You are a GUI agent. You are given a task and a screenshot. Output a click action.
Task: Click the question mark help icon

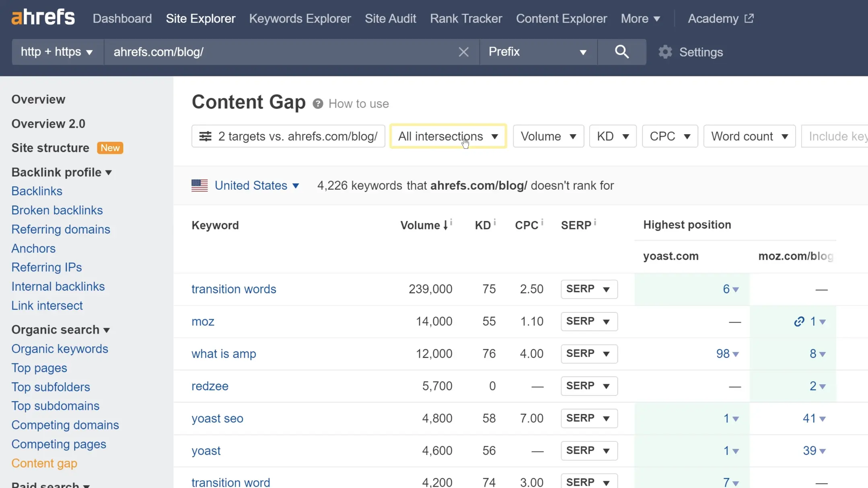[318, 104]
